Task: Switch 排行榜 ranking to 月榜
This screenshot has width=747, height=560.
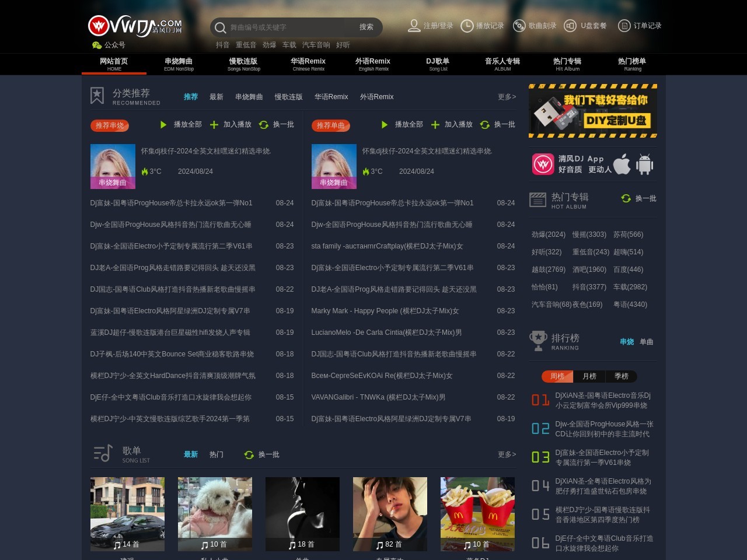Action: [x=589, y=376]
